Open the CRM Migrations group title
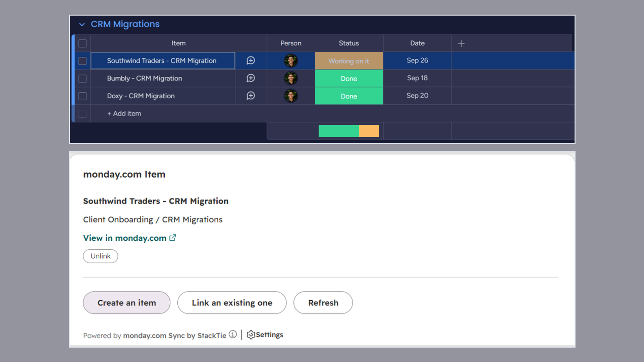644x362 pixels. 125,24
